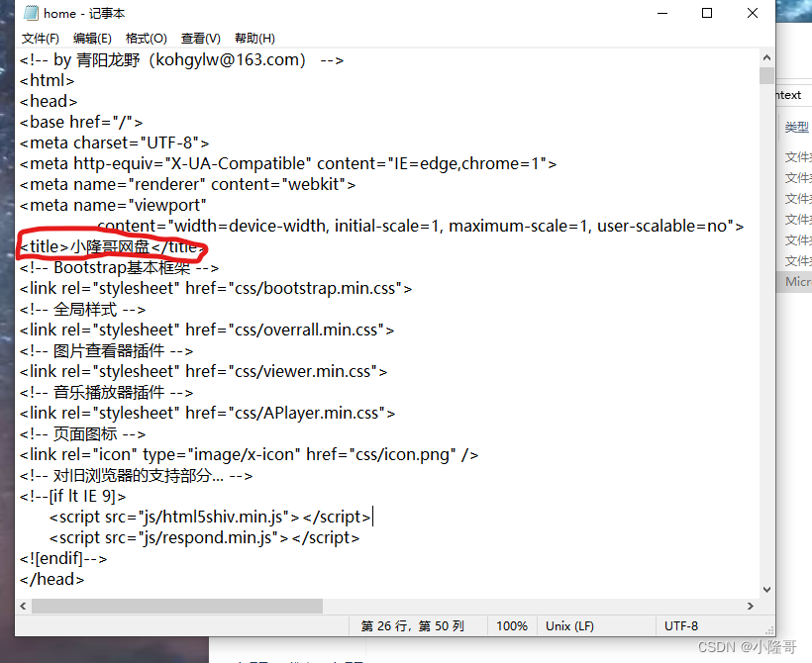Viewport: 812px width, 663px height.
Task: Click the content width=device-width line
Action: coord(421,227)
